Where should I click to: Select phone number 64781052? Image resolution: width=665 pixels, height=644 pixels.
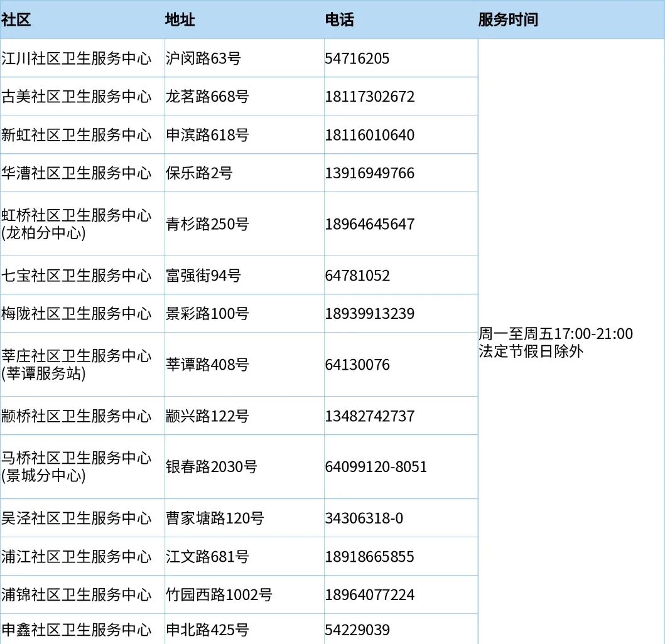click(357, 276)
